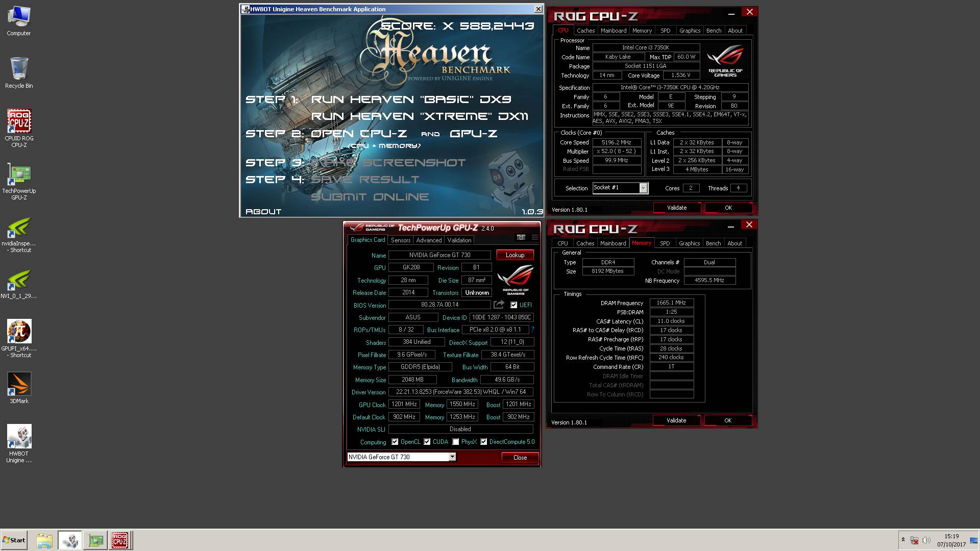Image resolution: width=980 pixels, height=551 pixels.
Task: Open HWBOT Unigine desktop icon
Action: [x=19, y=443]
